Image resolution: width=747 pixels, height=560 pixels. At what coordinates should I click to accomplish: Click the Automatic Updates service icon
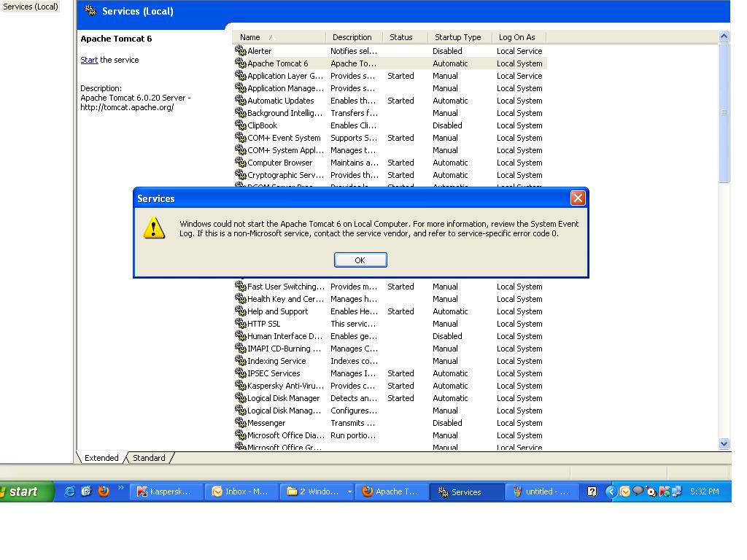(x=241, y=99)
